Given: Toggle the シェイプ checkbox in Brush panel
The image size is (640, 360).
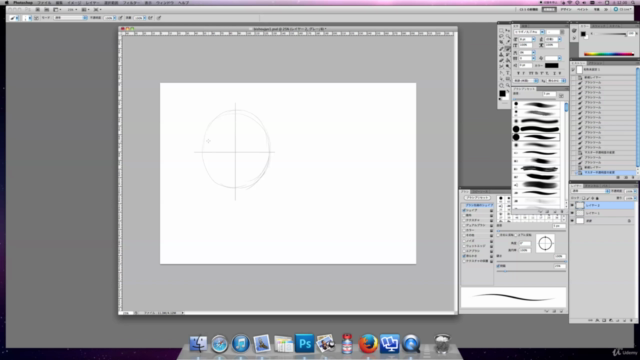Looking at the screenshot, I should click(x=464, y=211).
